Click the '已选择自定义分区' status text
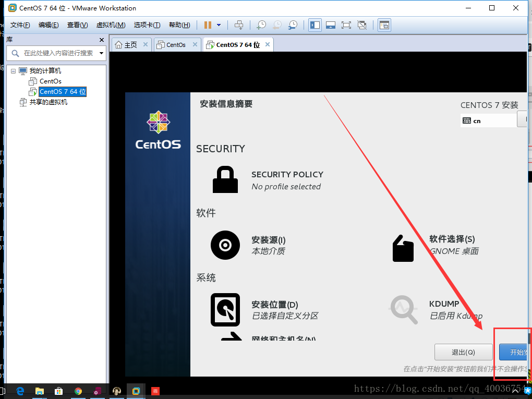Screen dimensions: 532x399 click(285, 316)
